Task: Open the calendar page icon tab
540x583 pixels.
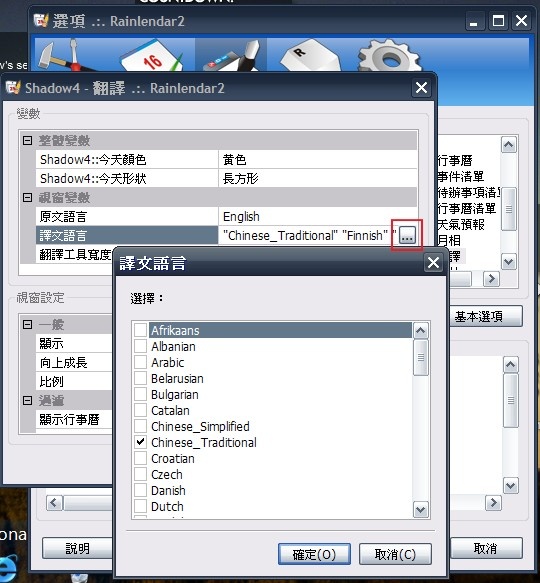Action: pyautogui.click(x=152, y=56)
